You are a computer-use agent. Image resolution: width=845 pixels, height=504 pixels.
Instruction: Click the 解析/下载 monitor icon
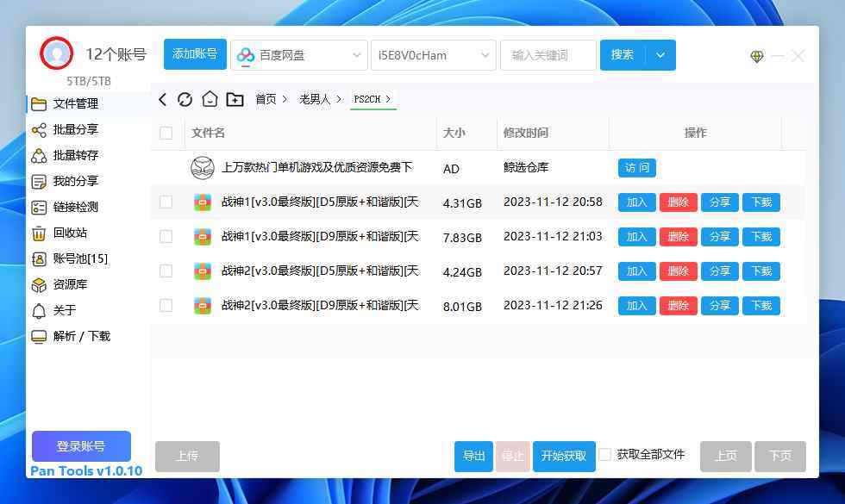click(x=39, y=337)
